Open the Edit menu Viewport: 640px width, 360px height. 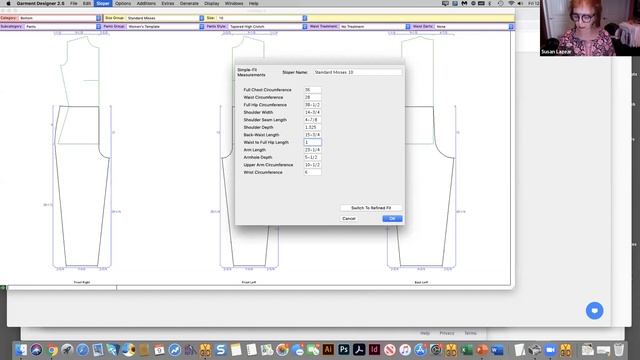click(87, 3)
